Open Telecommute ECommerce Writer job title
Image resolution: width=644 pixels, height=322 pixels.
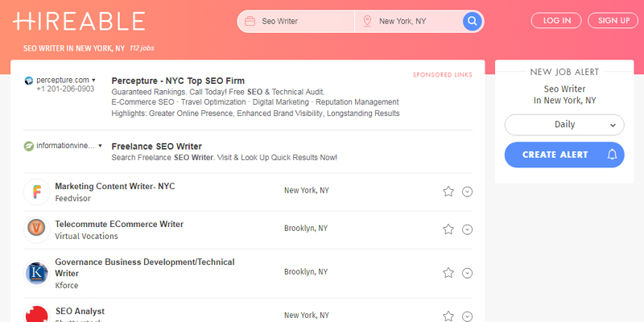click(119, 224)
